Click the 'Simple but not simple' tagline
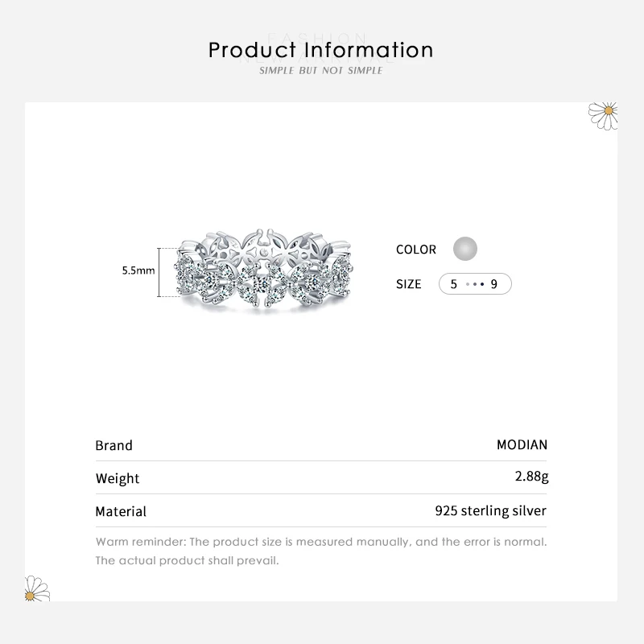The width and height of the screenshot is (644, 644). 321,71
